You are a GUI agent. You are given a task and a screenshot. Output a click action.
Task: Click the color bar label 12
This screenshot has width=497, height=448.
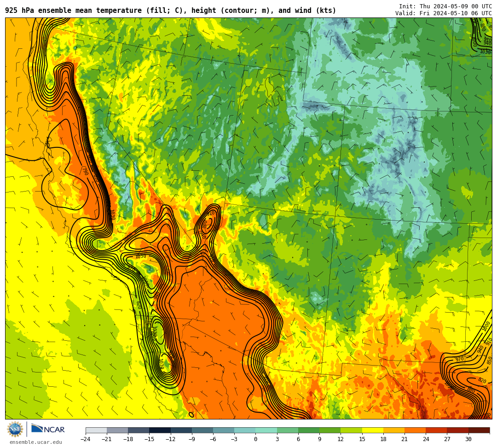point(341,439)
